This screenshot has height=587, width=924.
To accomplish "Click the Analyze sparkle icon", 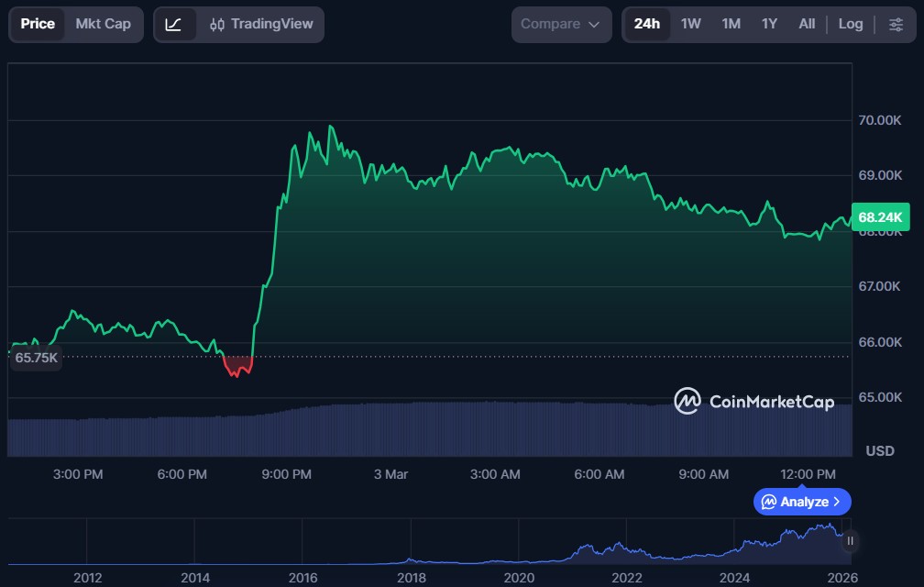I will pos(768,502).
